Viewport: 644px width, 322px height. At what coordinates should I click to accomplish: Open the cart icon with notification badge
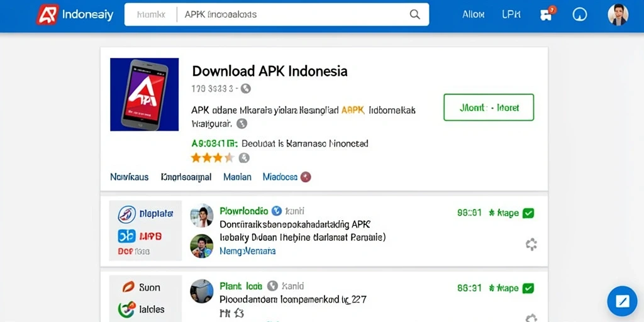(547, 14)
